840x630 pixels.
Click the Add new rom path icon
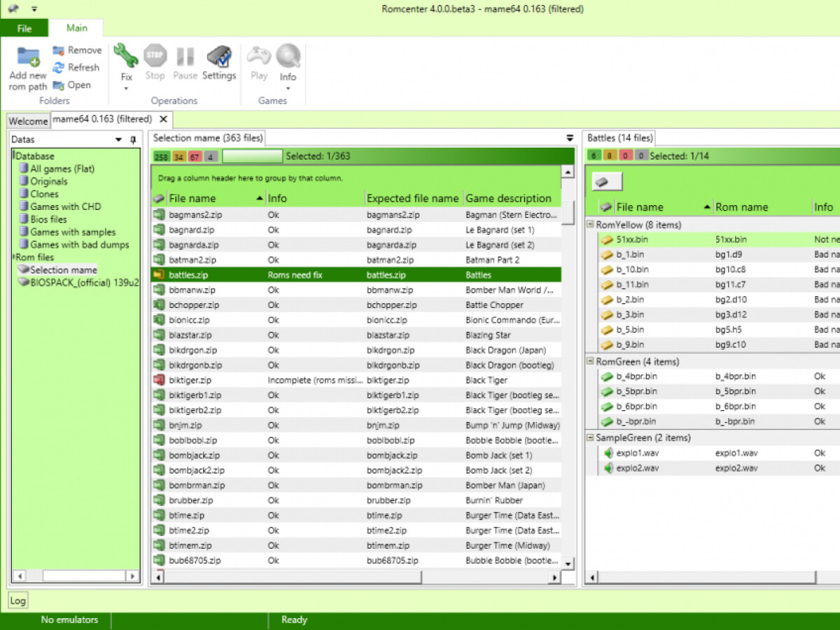pos(28,56)
